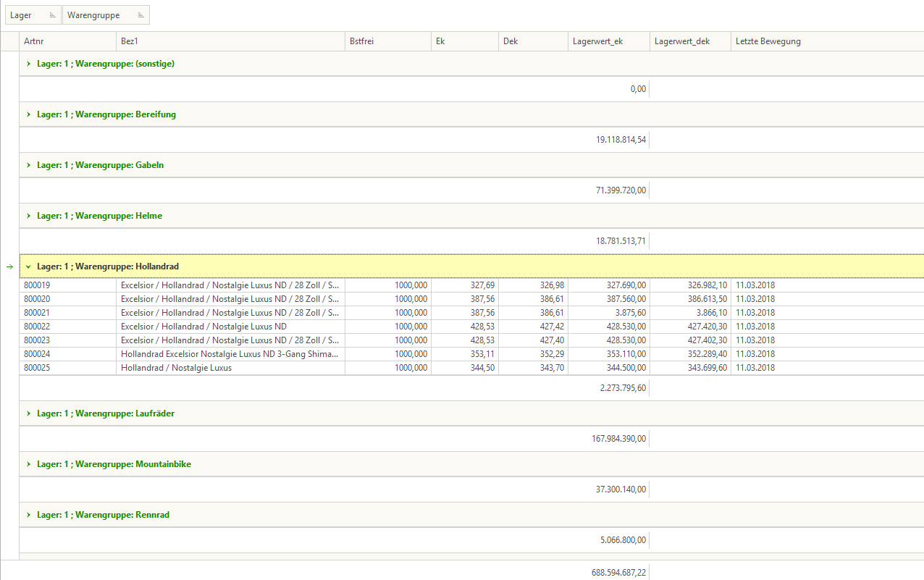The height and width of the screenshot is (580, 924).
Task: Sort by Letzte Bewegung column
Action: click(x=826, y=41)
